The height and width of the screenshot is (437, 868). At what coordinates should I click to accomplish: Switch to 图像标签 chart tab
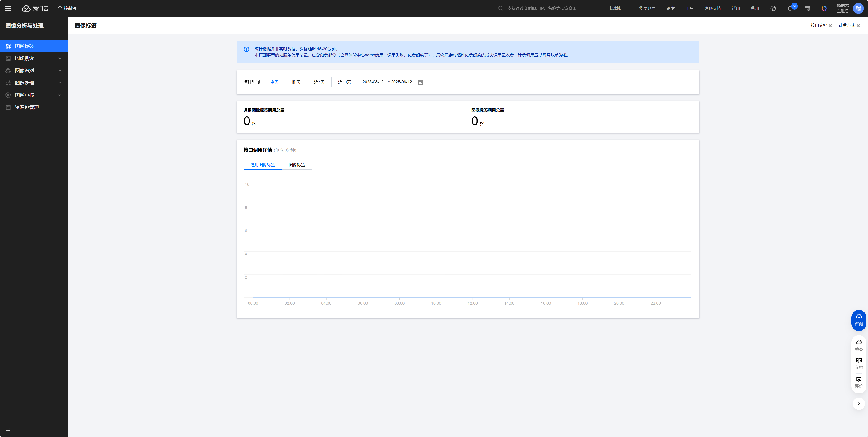297,164
